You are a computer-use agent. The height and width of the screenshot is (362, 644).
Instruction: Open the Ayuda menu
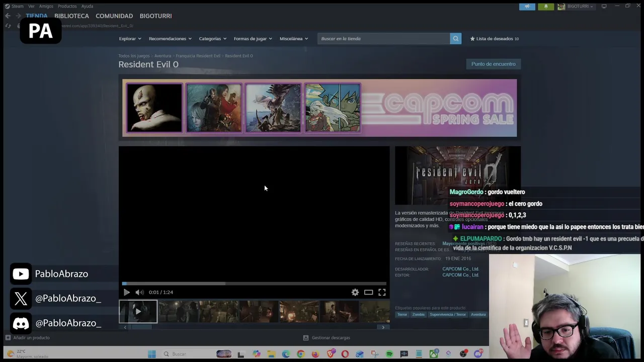pos(87,6)
